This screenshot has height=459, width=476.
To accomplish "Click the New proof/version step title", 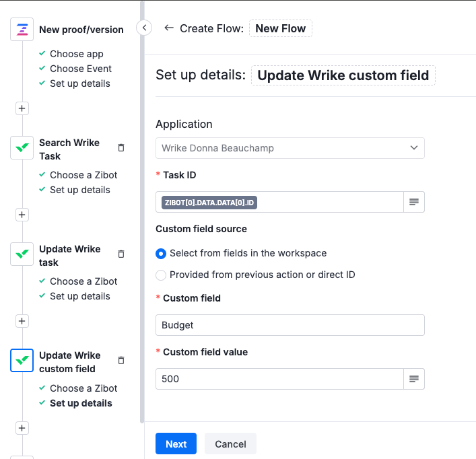I will coord(81,30).
